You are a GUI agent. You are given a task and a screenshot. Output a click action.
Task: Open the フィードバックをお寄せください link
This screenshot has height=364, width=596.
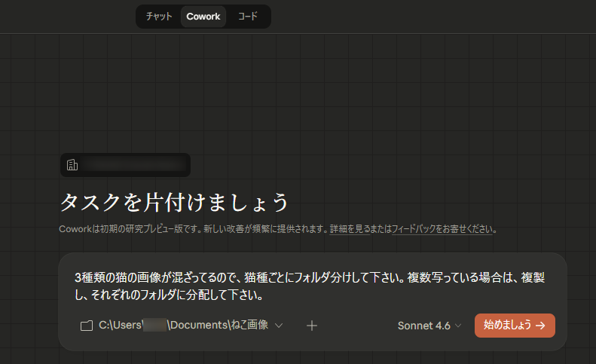tap(442, 229)
